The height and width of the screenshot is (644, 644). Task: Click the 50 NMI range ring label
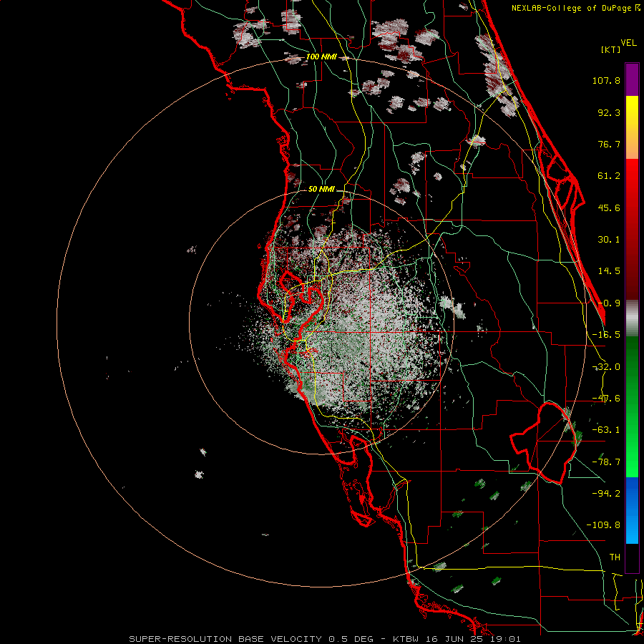click(321, 190)
